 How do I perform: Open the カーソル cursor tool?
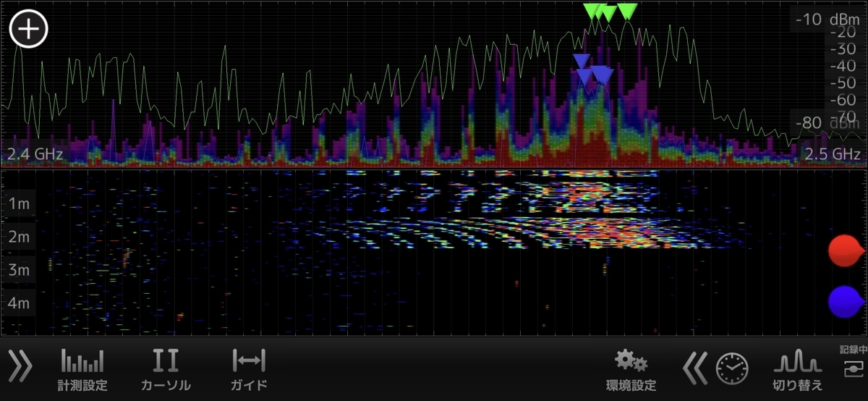point(166,369)
